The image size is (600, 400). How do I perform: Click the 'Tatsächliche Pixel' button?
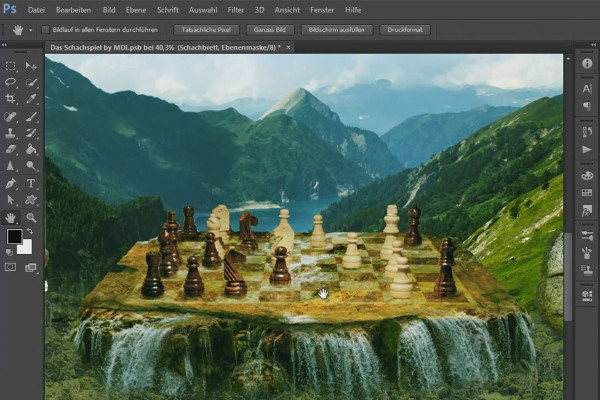tap(206, 30)
